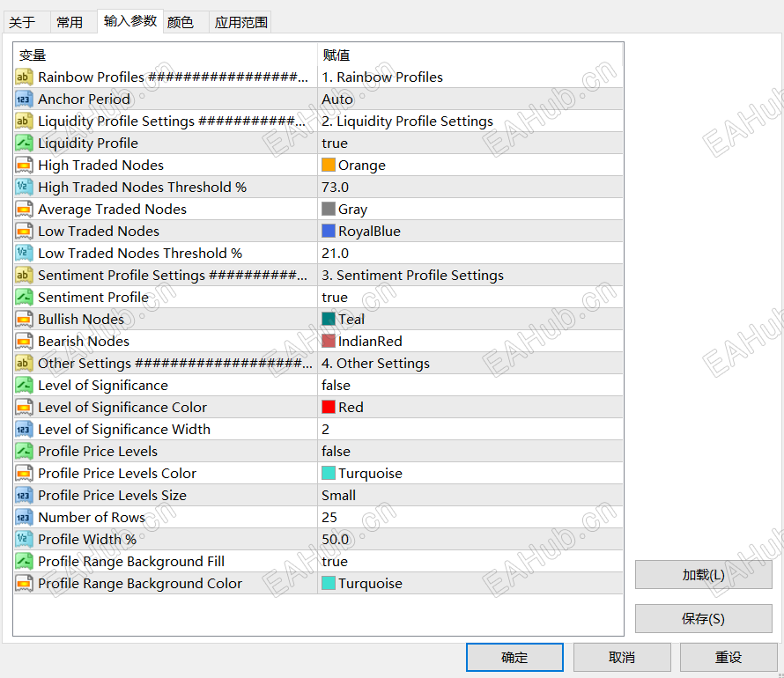Click the color icon beside Level of Significance Color
Screen dimensions: 784x678
(24, 407)
